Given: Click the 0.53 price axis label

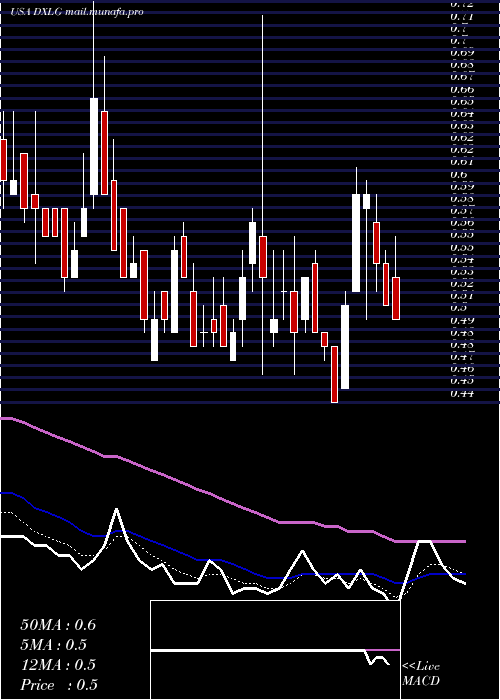Looking at the screenshot, I should coord(461,271).
